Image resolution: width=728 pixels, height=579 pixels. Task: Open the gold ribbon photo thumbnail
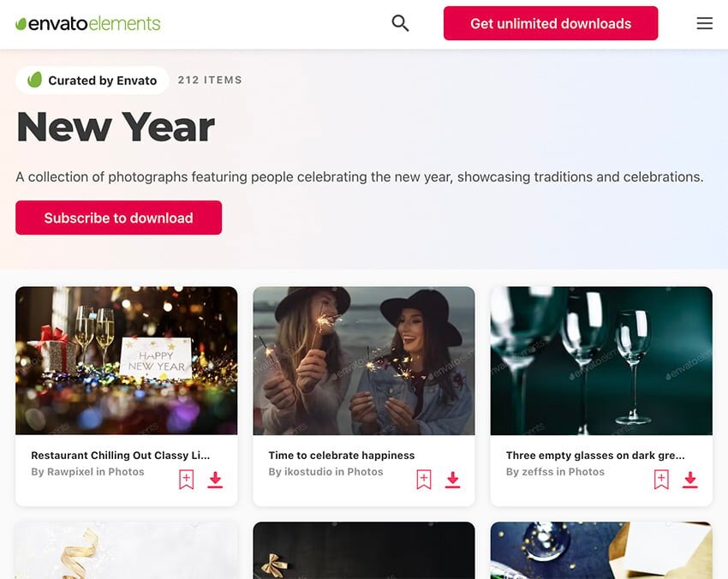[x=126, y=550]
